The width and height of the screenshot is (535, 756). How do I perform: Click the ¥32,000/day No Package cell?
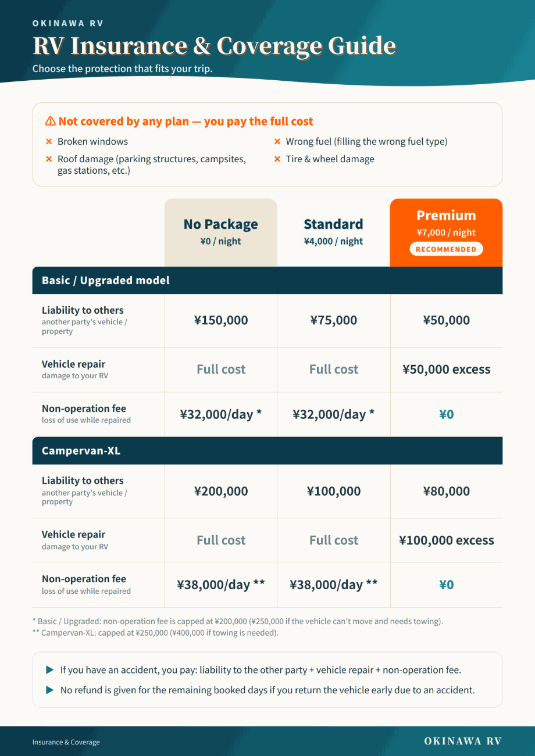click(221, 414)
